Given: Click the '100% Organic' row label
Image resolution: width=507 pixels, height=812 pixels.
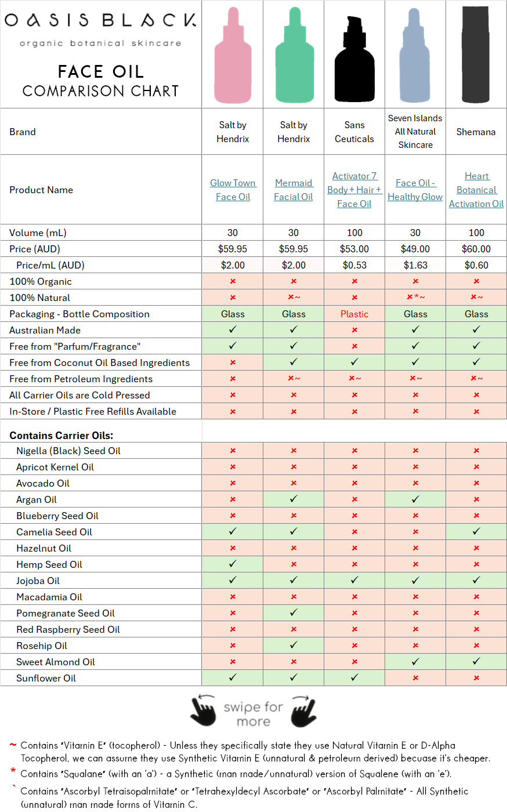Looking at the screenshot, I should [x=41, y=281].
